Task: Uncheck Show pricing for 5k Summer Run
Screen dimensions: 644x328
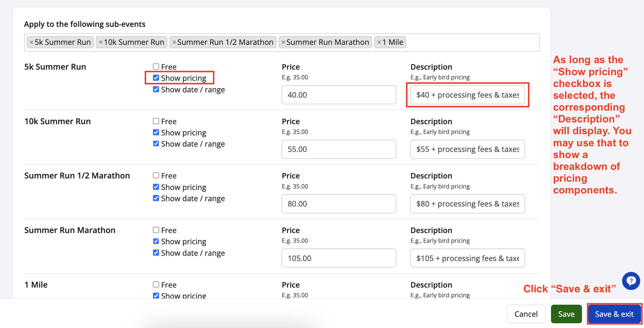Action: click(x=156, y=78)
